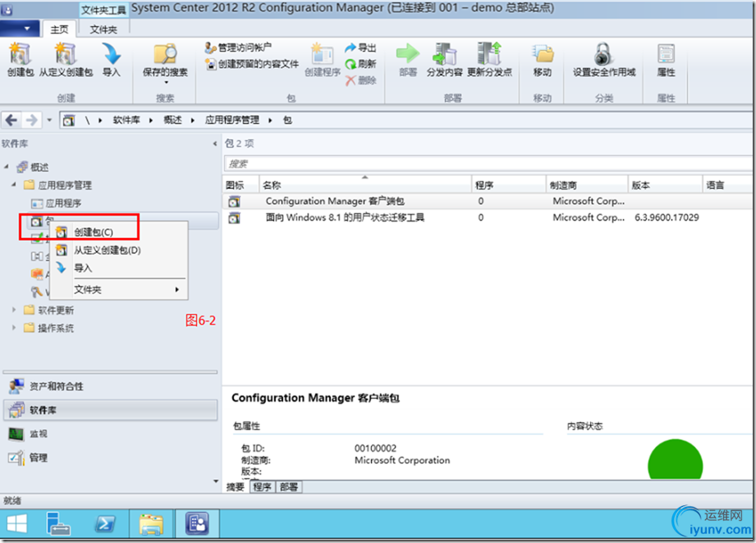The height and width of the screenshot is (543, 756).
Task: Click the 移动 folder ribbon icon
Action: (543, 53)
